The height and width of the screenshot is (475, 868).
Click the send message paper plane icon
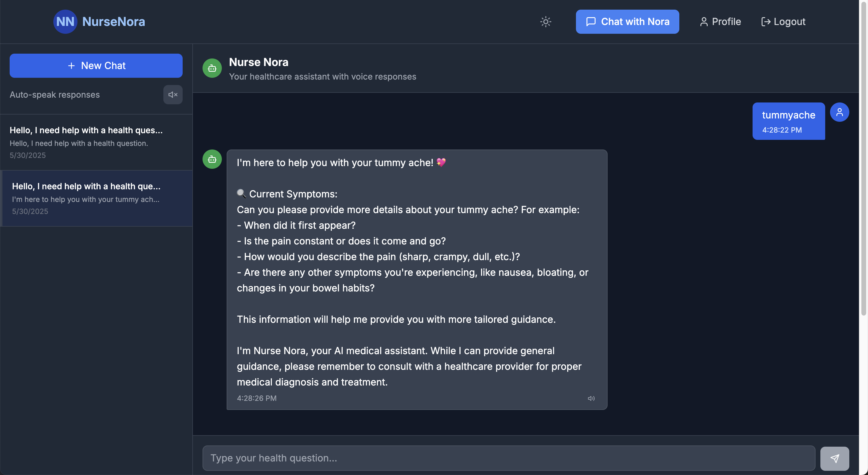pos(835,458)
